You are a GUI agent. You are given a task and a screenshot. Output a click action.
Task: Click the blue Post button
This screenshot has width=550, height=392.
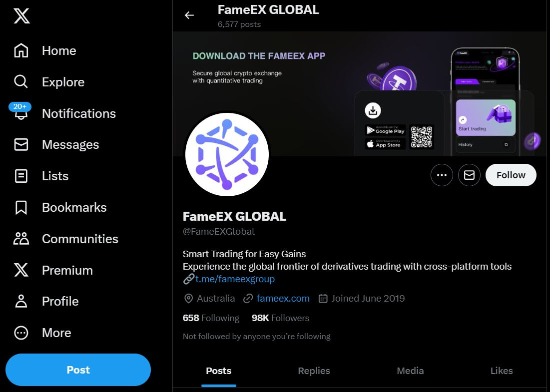click(x=78, y=370)
